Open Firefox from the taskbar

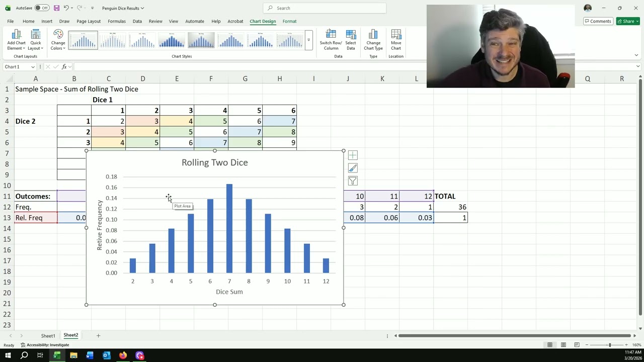(x=123, y=355)
